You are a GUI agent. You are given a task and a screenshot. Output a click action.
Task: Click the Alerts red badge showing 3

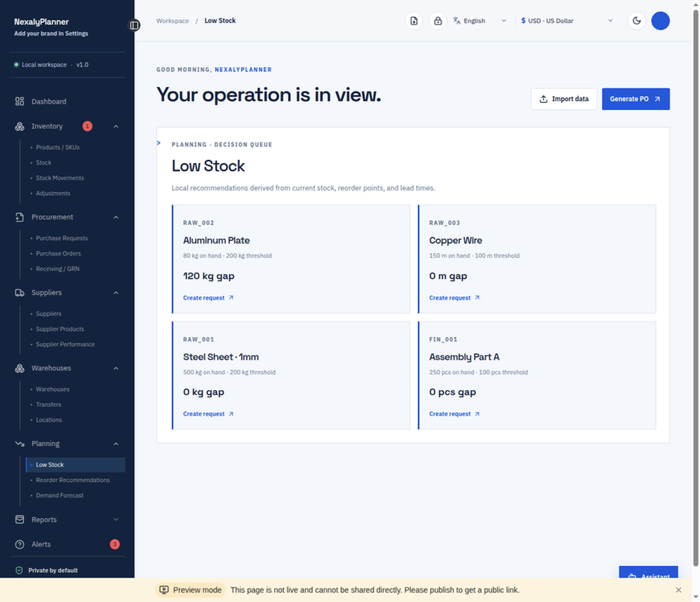[x=115, y=544]
